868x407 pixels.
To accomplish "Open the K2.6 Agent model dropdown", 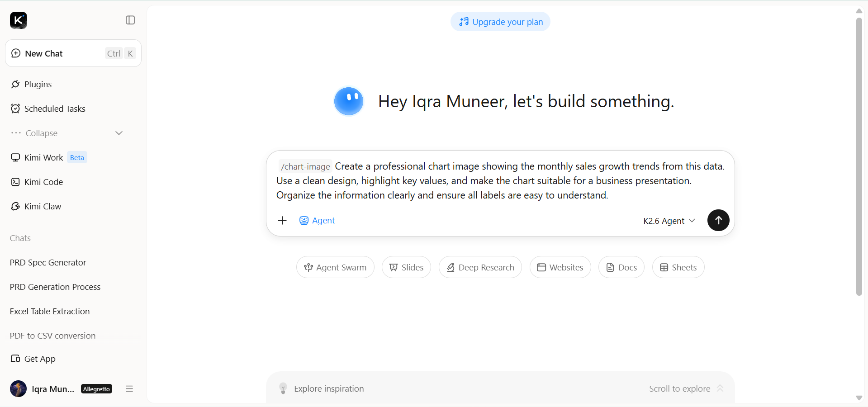I will 669,221.
